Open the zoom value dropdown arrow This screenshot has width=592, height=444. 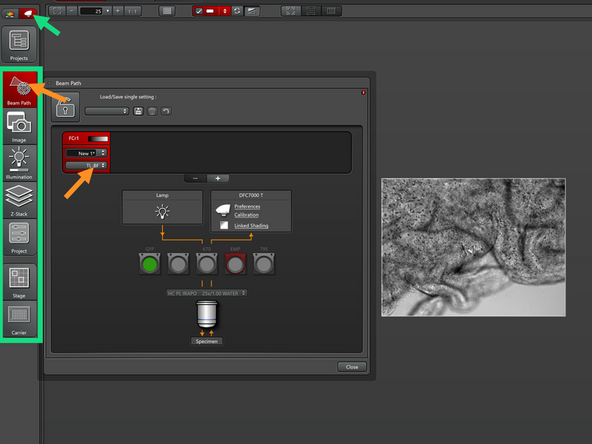(x=108, y=11)
